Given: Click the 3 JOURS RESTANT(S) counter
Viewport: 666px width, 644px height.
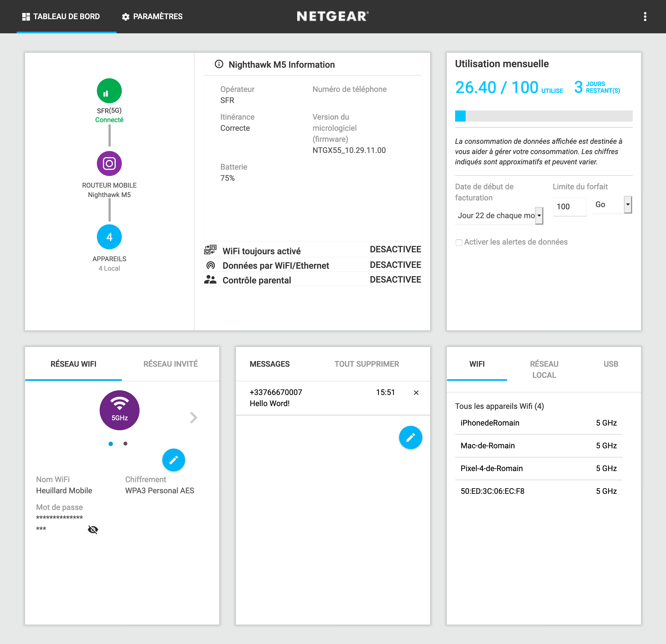Looking at the screenshot, I should tap(597, 87).
